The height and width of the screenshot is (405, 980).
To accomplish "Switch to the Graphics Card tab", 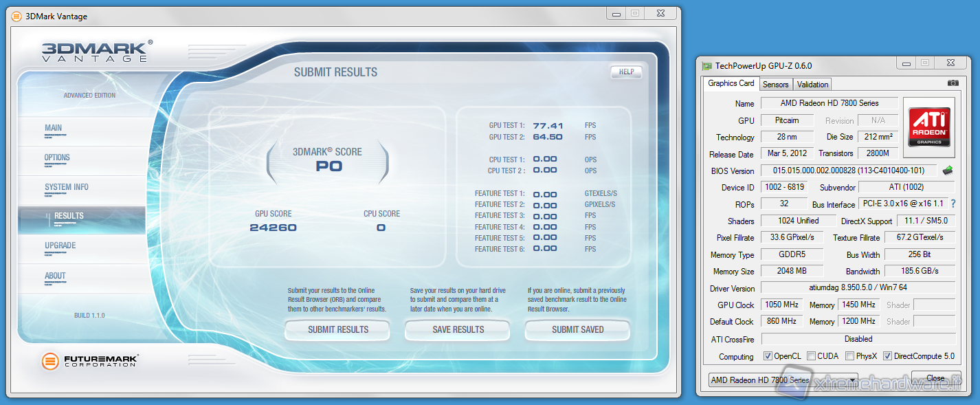I will [731, 83].
